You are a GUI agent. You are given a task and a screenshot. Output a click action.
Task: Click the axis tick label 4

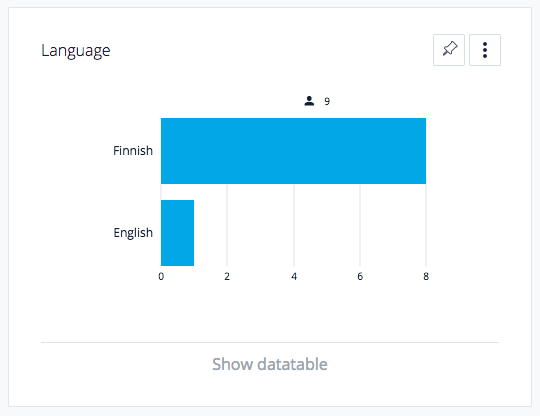click(294, 277)
